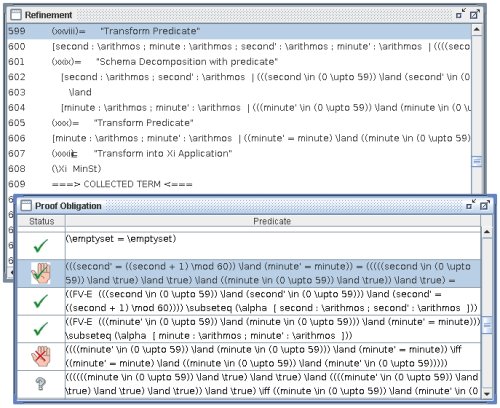
Task: Select line 609 COLLECTED TERM
Action: pos(239,184)
